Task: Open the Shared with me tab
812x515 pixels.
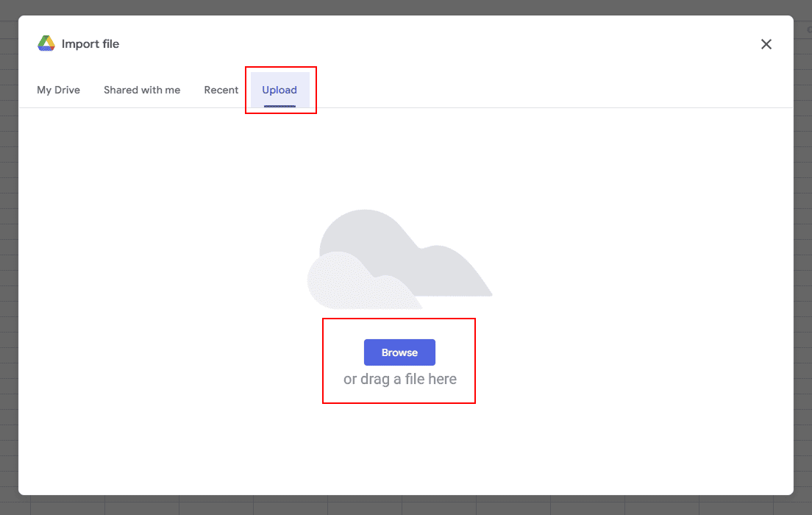Action: 142,90
